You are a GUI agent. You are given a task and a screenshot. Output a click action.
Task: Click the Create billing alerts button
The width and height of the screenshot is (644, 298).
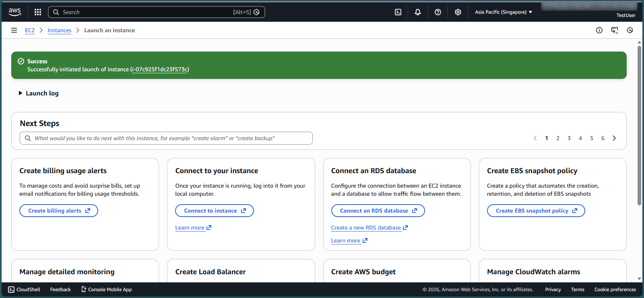tap(59, 211)
